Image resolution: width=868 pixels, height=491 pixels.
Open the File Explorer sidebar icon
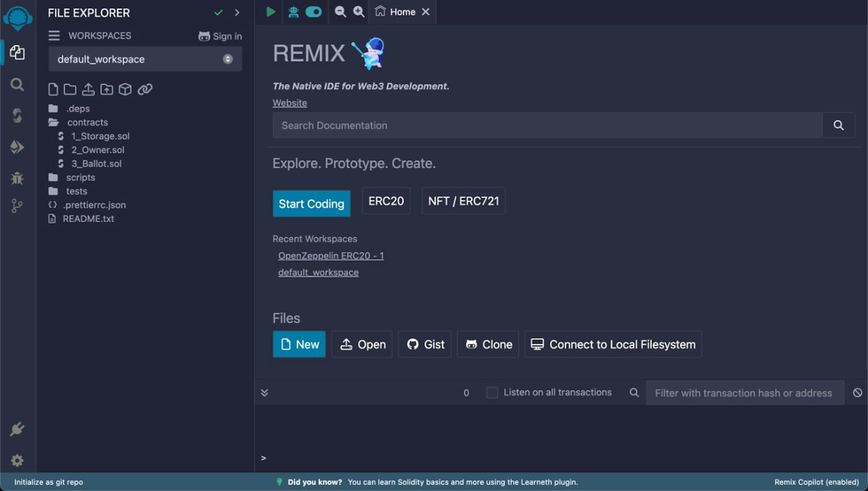[17, 53]
